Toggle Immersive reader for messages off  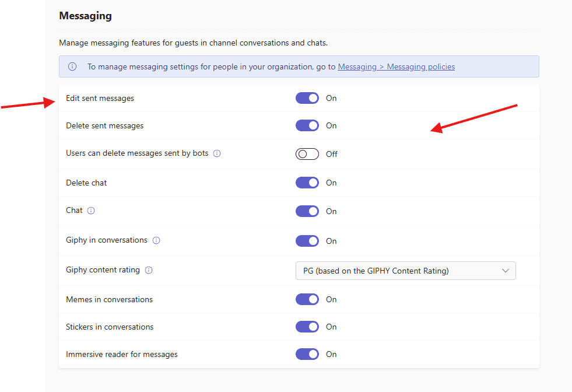[307, 354]
